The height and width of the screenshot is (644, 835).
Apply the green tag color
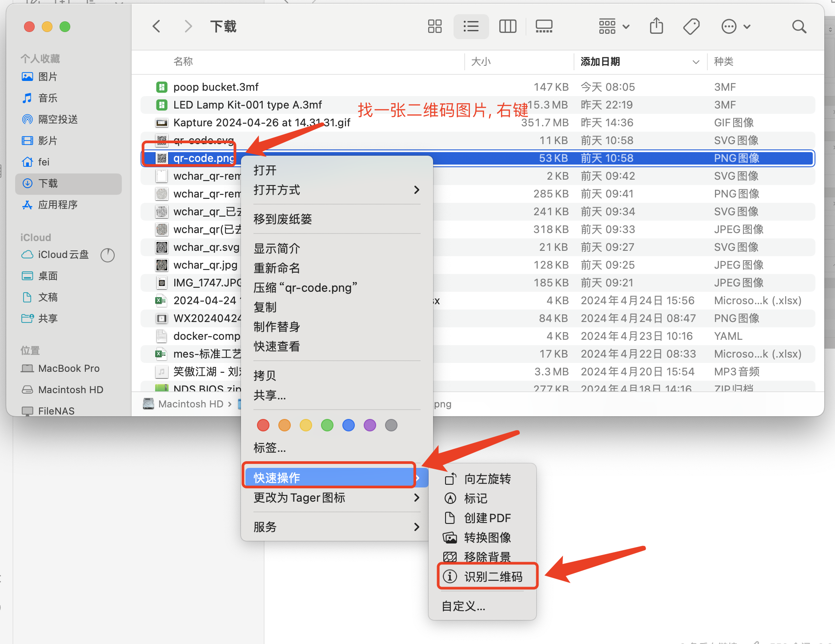click(327, 425)
